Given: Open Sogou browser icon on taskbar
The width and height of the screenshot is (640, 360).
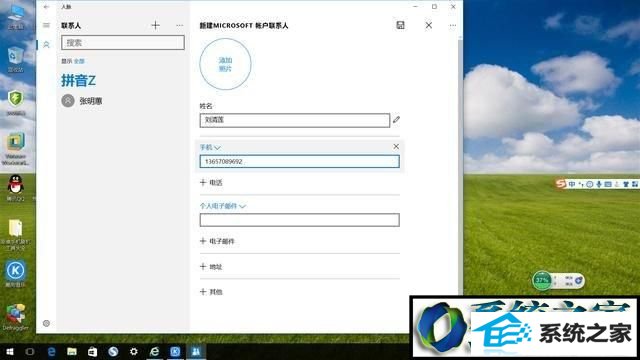Looking at the screenshot, I should click(x=113, y=351).
